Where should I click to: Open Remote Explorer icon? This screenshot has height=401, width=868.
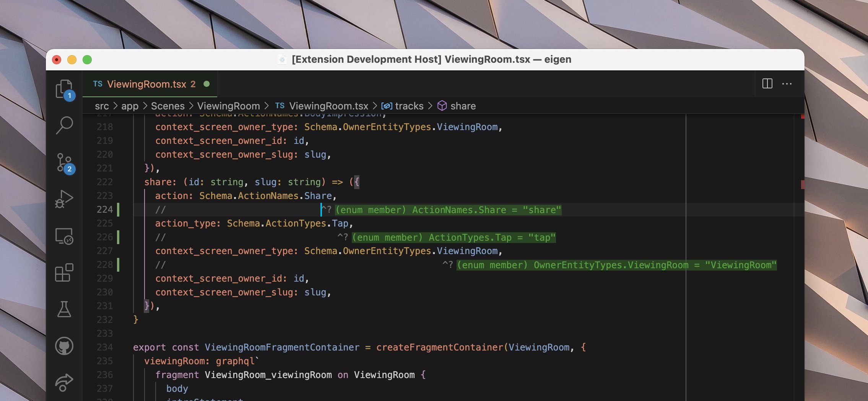[x=64, y=236]
